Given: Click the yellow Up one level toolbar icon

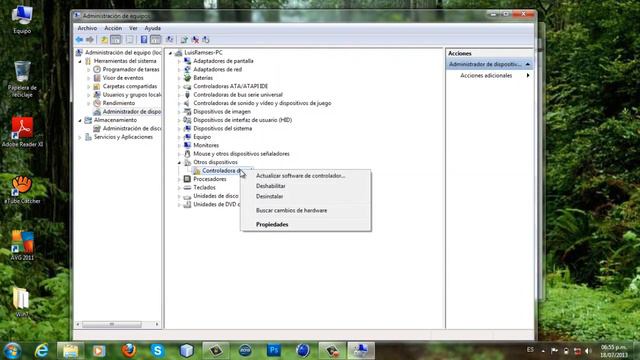Looking at the screenshot, I should click(104, 40).
